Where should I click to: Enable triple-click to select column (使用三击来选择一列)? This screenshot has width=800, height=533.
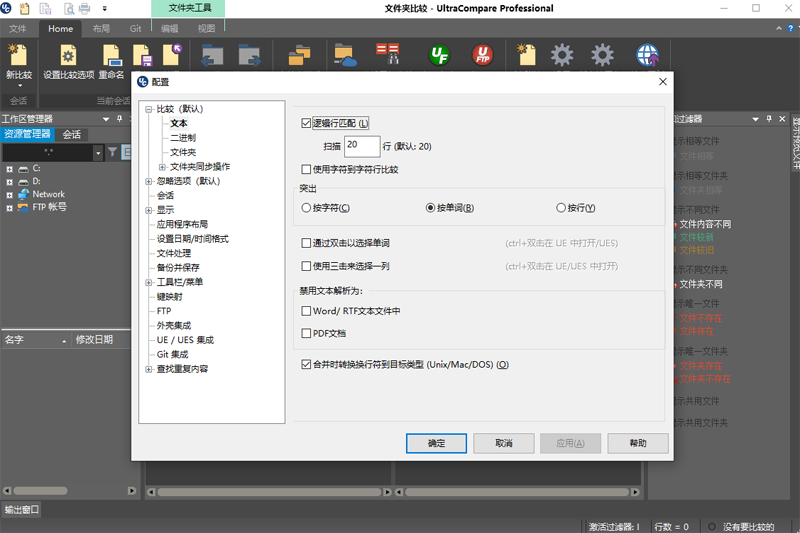tap(306, 266)
